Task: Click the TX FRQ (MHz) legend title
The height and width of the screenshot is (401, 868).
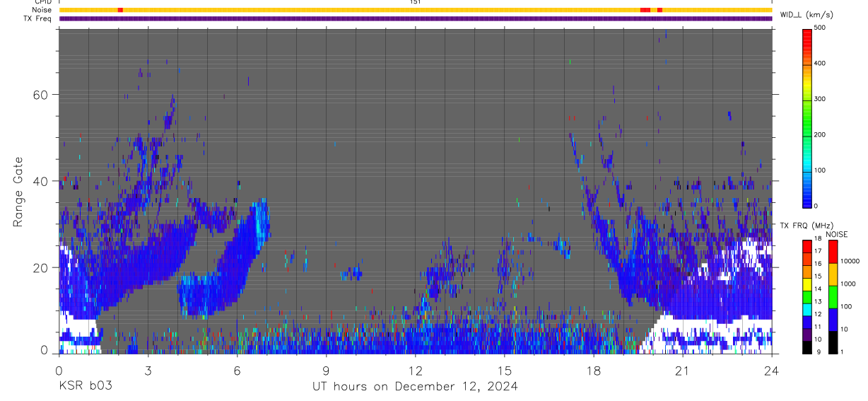Action: pyautogui.click(x=807, y=225)
